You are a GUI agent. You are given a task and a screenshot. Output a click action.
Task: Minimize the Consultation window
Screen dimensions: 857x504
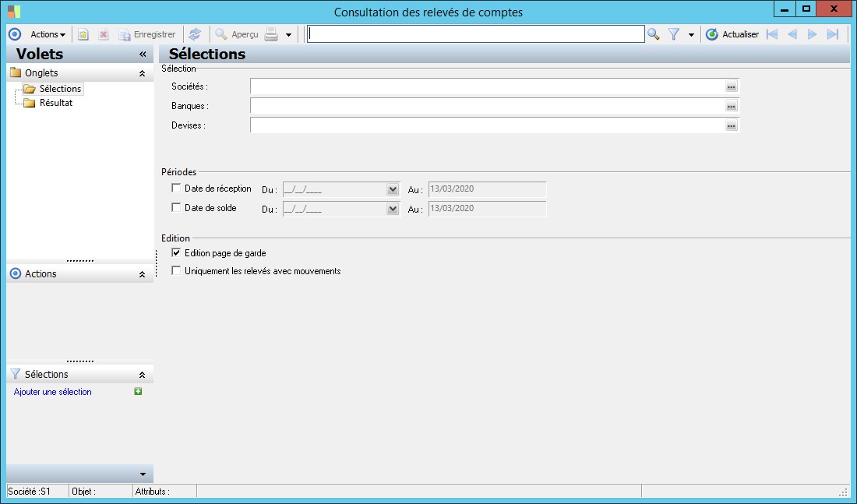pyautogui.click(x=785, y=9)
